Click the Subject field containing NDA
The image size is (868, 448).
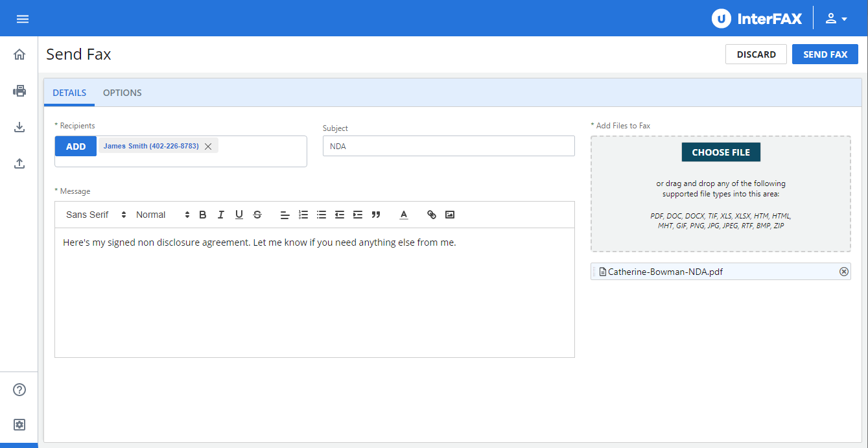(x=449, y=146)
